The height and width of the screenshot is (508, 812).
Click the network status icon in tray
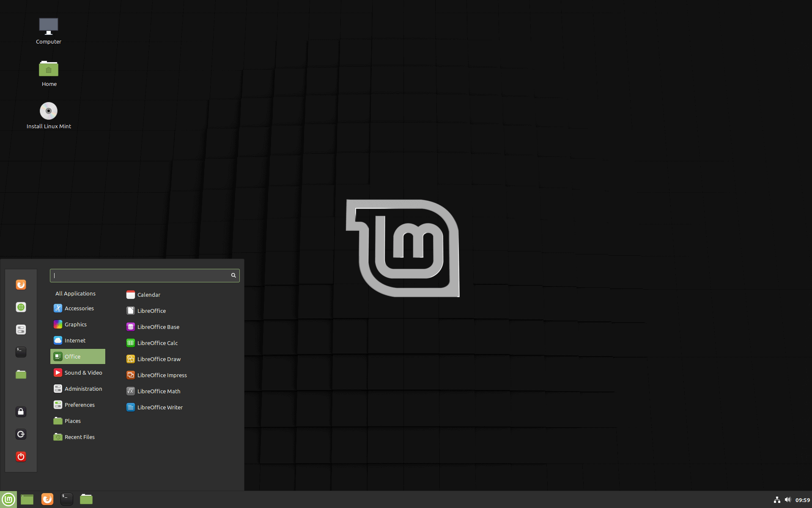(x=776, y=499)
